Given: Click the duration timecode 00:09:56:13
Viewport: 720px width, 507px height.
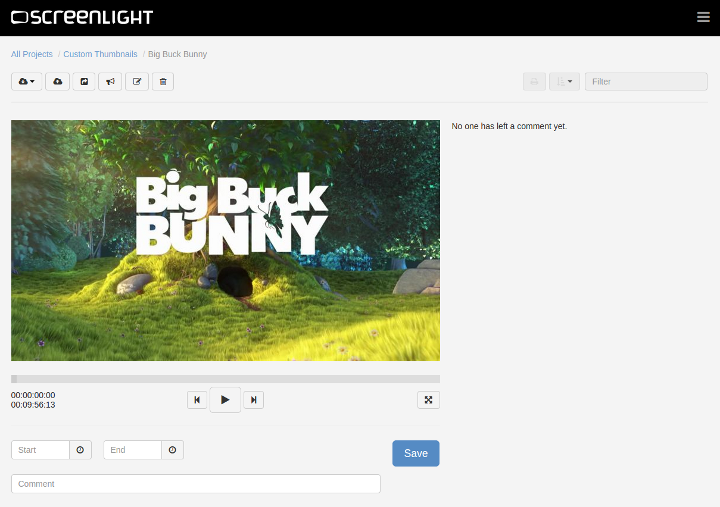Looking at the screenshot, I should [x=33, y=405].
